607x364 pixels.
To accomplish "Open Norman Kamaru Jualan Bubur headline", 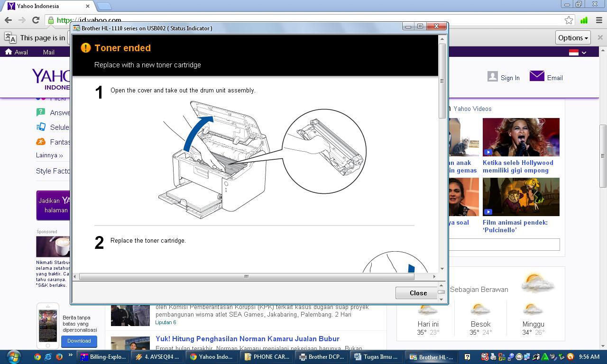I will (x=248, y=339).
